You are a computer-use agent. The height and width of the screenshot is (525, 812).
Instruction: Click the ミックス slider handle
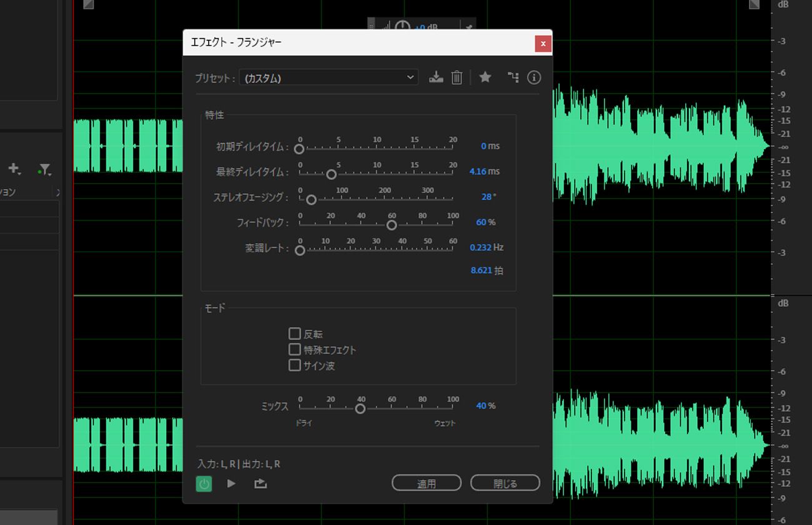(x=360, y=409)
